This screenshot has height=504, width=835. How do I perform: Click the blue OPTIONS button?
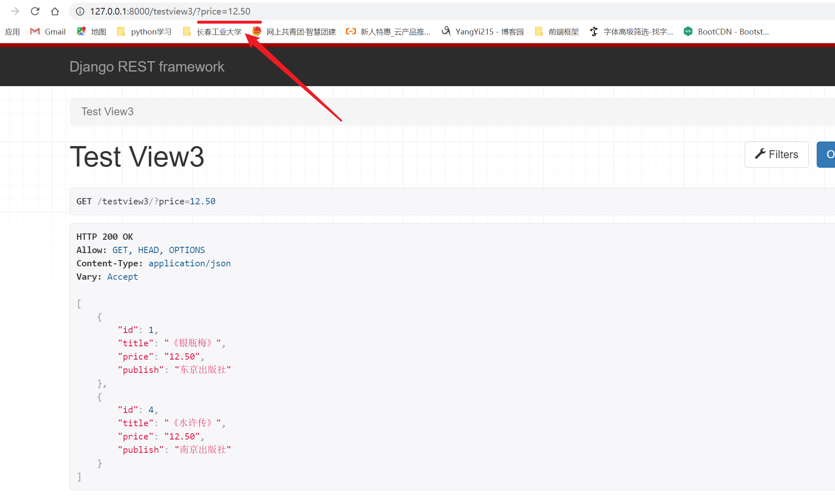coord(826,154)
